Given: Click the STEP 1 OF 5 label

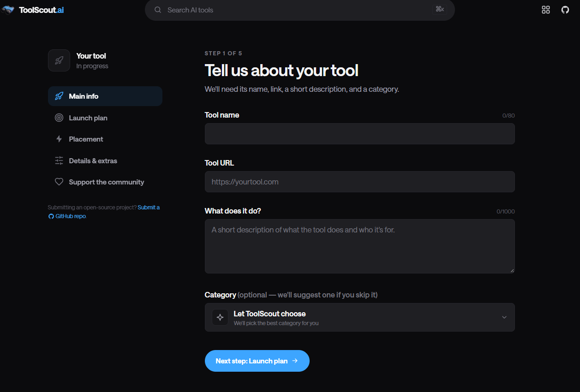Looking at the screenshot, I should [223, 53].
